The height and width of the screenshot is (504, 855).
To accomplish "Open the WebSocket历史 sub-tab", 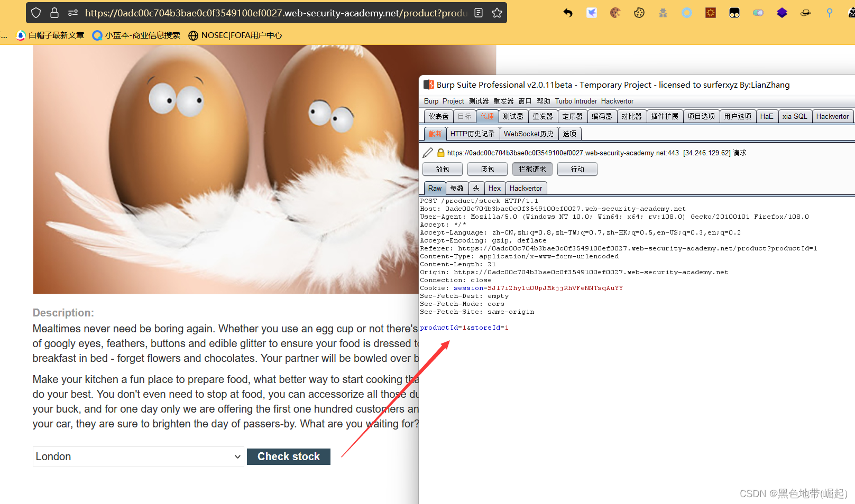I will click(x=529, y=134).
